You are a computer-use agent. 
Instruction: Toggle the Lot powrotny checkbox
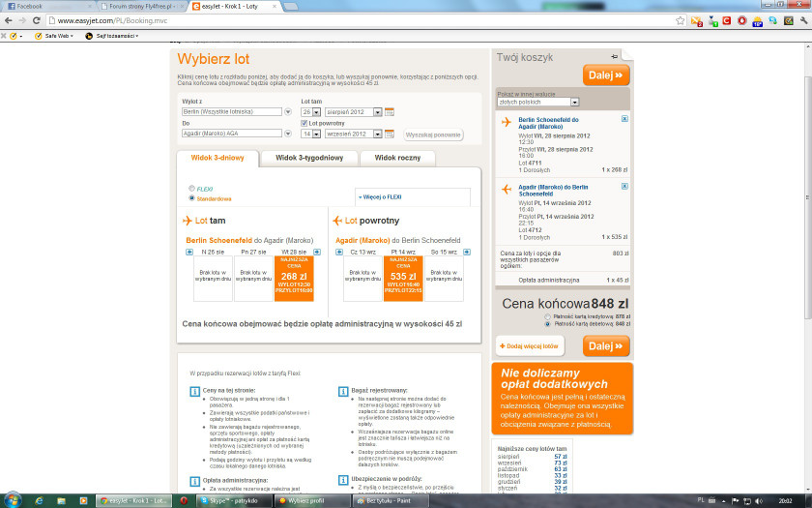[x=304, y=124]
